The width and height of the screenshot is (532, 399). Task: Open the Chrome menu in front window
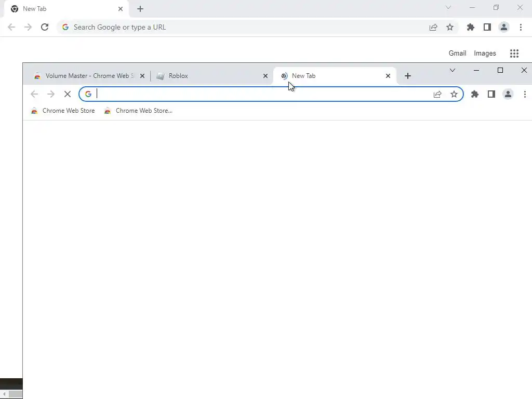pyautogui.click(x=525, y=94)
